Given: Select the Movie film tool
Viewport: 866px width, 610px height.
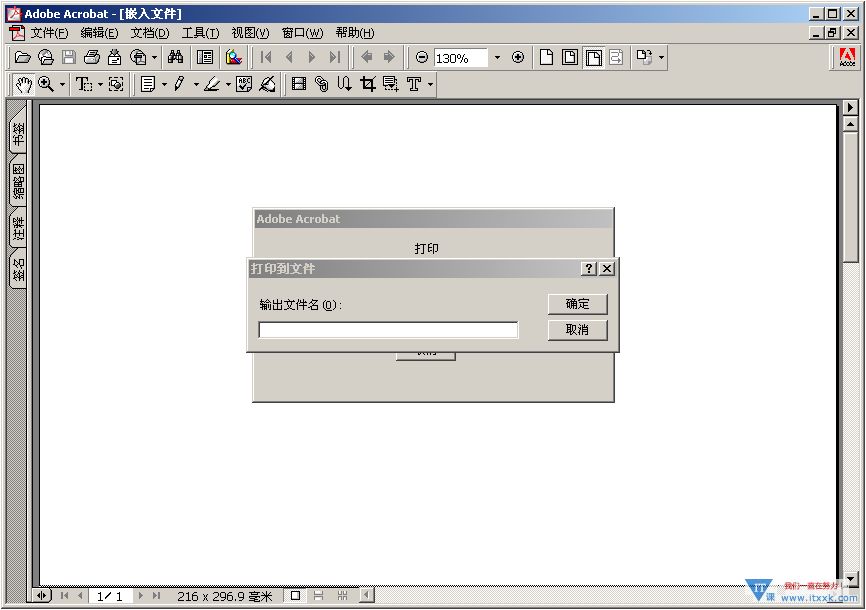Looking at the screenshot, I should (x=299, y=85).
